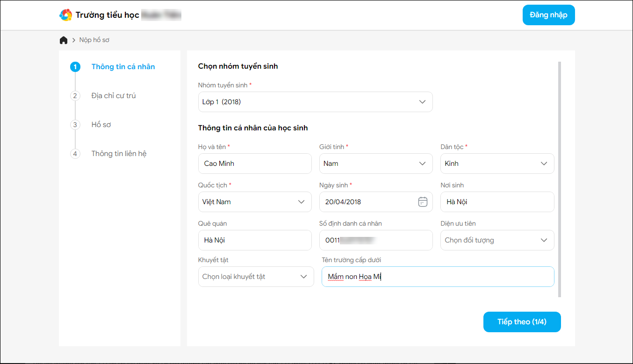This screenshot has height=364, width=633.
Task: Click the Nộp hồ sơ breadcrumb link
Action: point(94,40)
